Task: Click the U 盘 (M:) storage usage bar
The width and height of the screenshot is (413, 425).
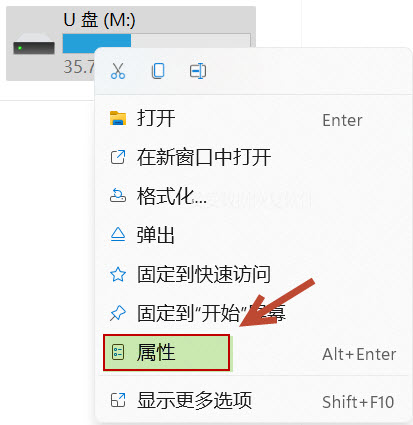Action: tap(157, 43)
